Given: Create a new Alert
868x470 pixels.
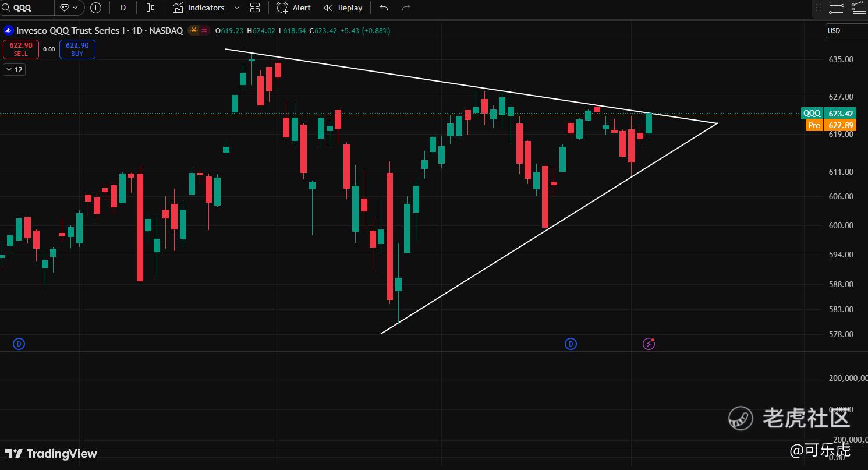Looking at the screenshot, I should tap(294, 8).
